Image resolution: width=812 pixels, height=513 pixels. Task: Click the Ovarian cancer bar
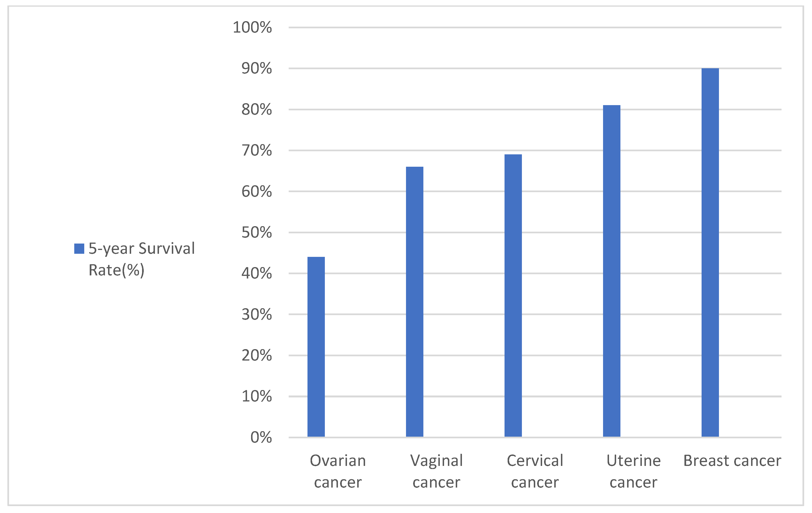point(316,347)
